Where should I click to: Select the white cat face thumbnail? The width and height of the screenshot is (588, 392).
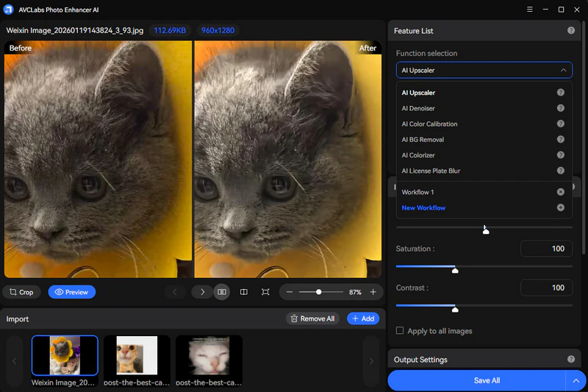[209, 355]
